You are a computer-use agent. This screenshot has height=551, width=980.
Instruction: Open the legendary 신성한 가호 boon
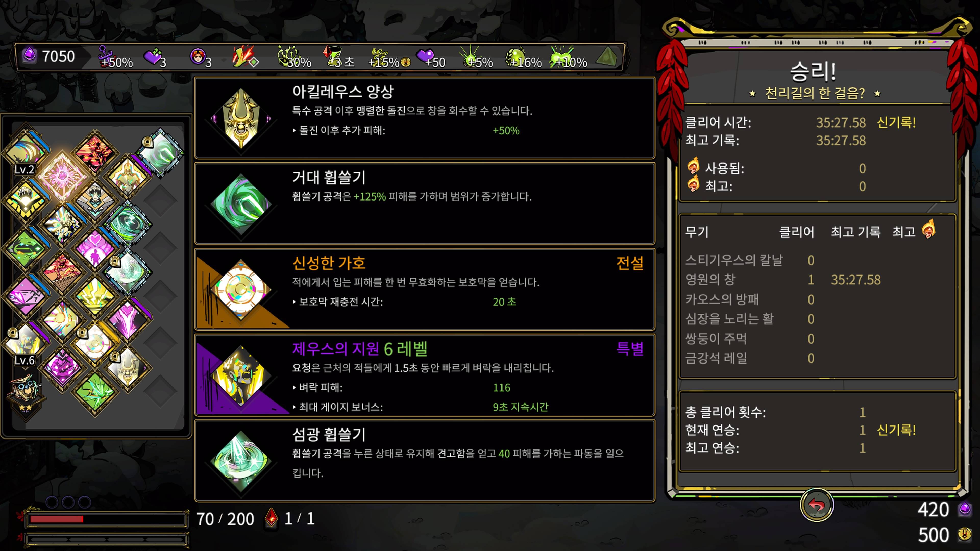(x=425, y=289)
